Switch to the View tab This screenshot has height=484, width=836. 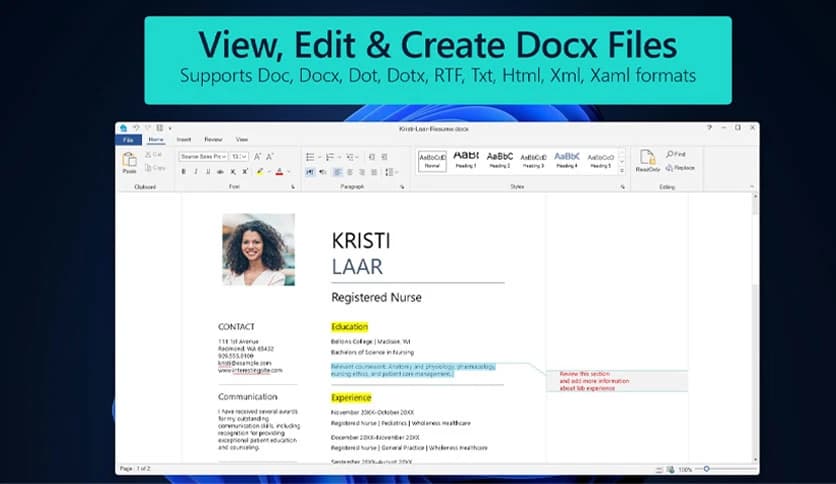(242, 140)
